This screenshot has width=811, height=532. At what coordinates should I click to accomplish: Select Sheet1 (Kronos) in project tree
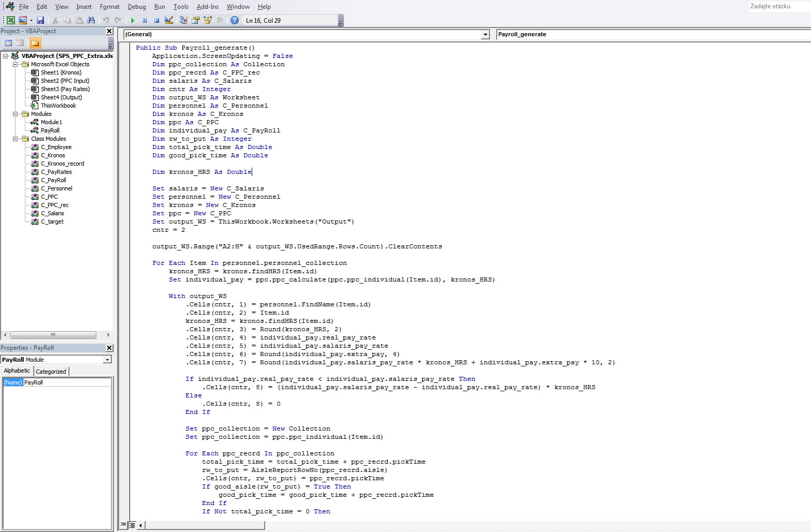pyautogui.click(x=61, y=72)
